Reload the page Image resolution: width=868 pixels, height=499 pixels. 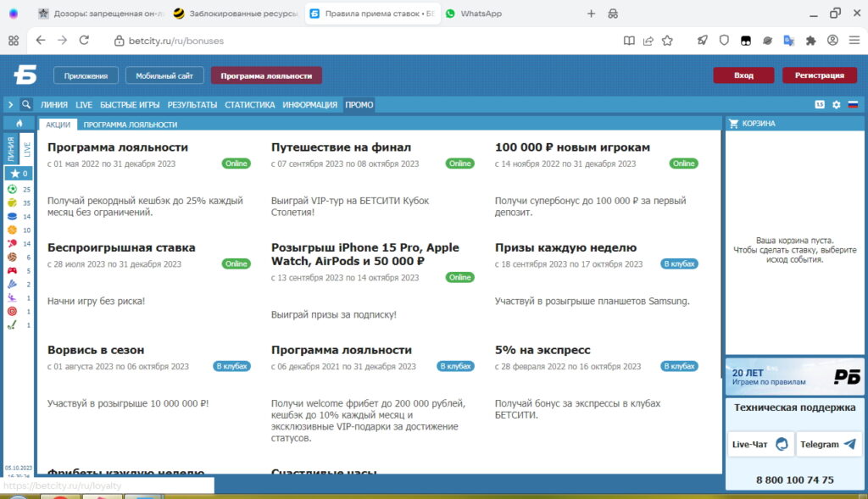pyautogui.click(x=84, y=41)
